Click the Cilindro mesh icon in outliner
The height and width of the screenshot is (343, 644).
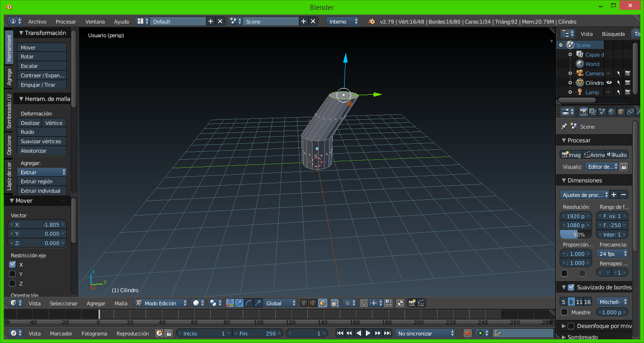[x=580, y=83]
